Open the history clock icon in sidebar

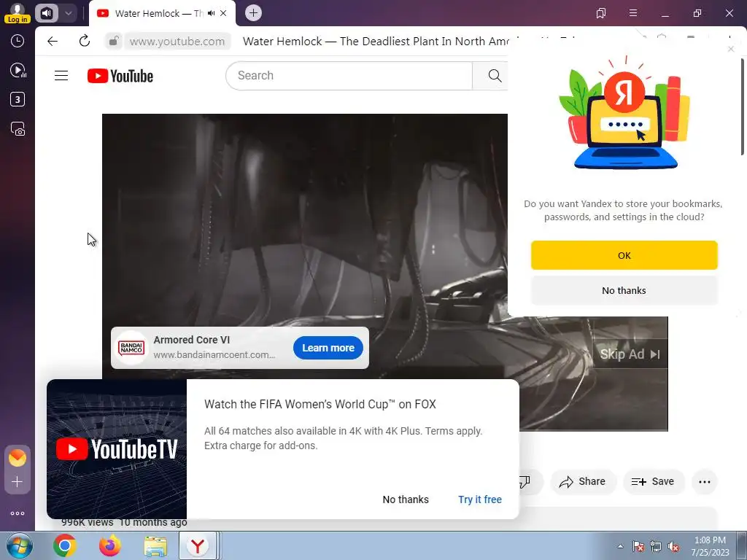18,41
